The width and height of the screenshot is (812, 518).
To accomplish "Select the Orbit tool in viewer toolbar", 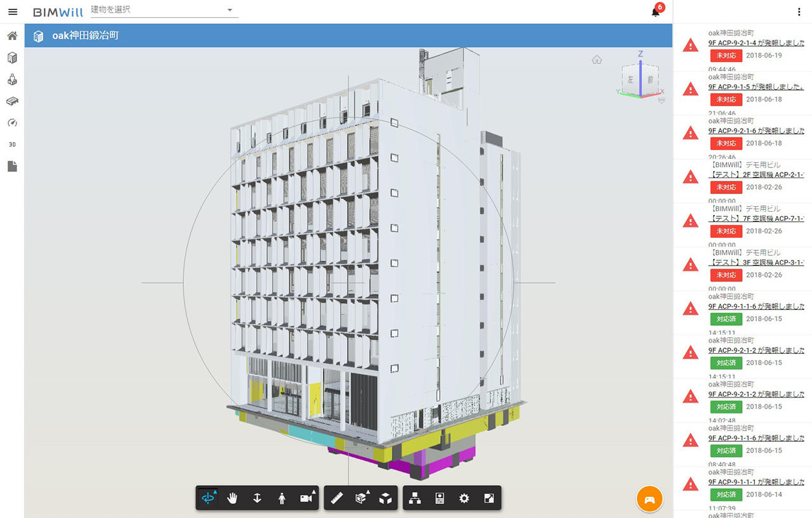I will tap(209, 498).
